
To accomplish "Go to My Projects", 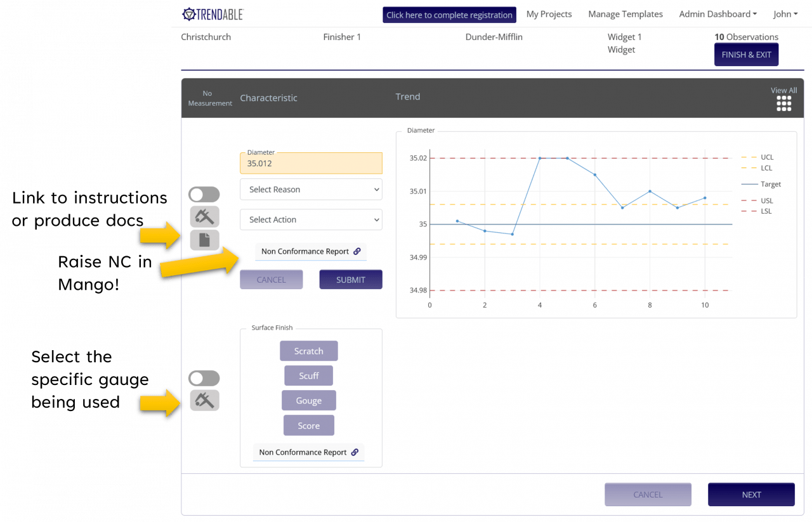I will coord(549,15).
